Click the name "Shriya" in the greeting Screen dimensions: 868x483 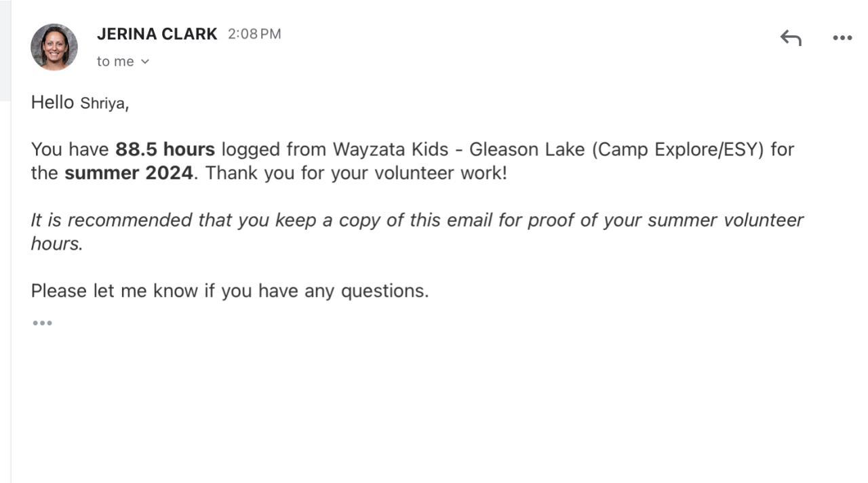click(102, 104)
